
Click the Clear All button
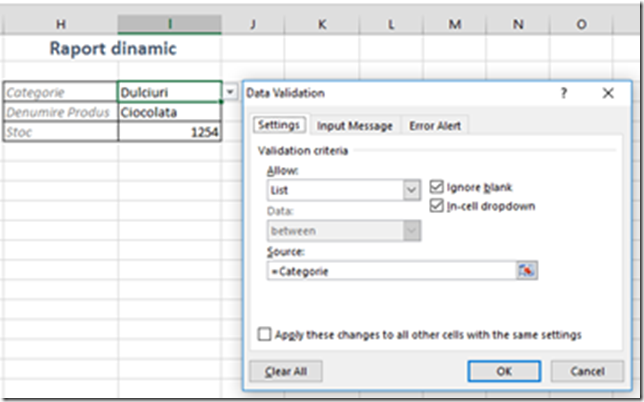(285, 371)
